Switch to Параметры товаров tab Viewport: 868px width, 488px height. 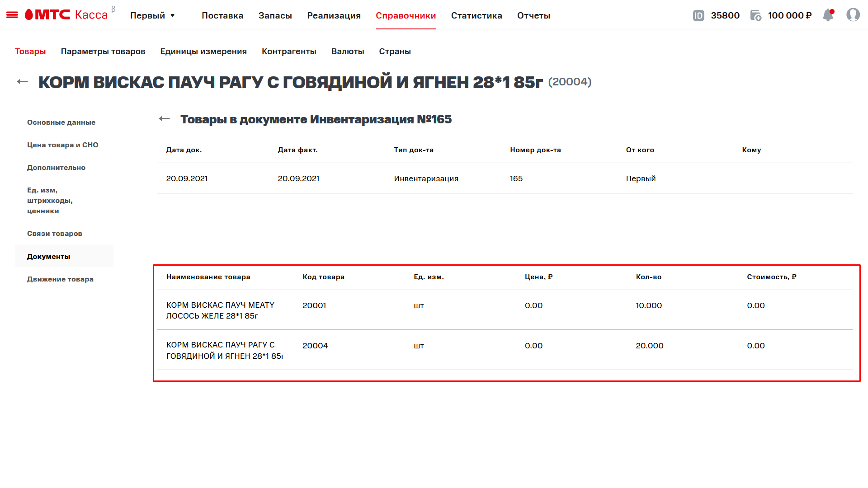tap(103, 52)
